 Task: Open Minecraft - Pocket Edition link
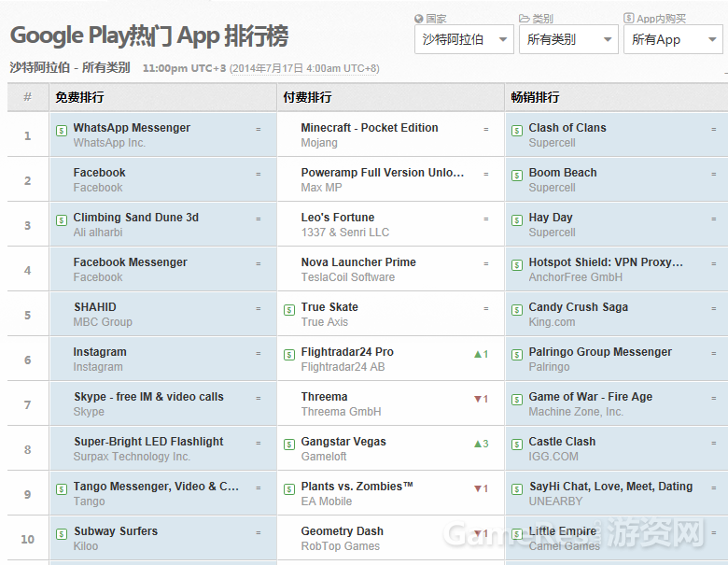pos(370,128)
